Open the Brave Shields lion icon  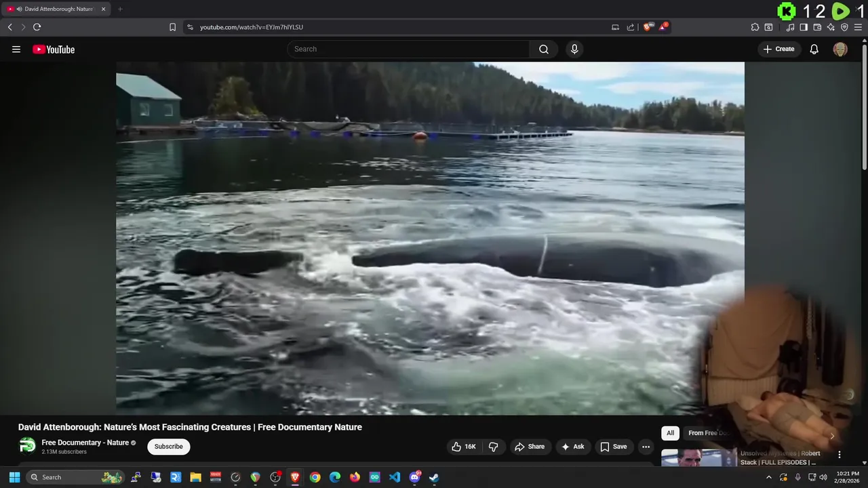coord(648,27)
